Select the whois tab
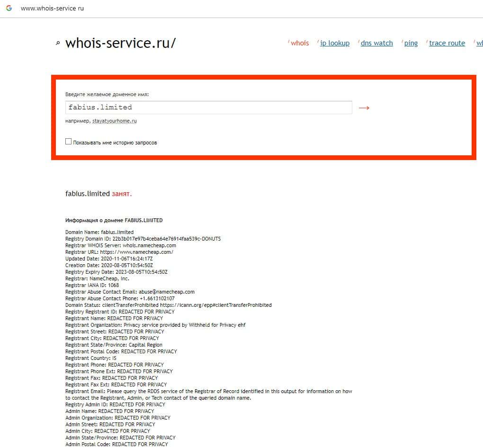The height and width of the screenshot is (448, 483). [300, 43]
